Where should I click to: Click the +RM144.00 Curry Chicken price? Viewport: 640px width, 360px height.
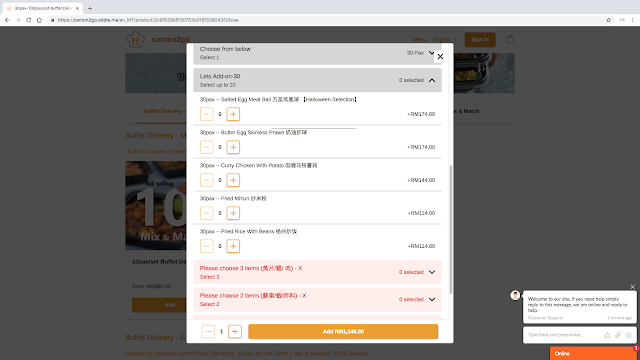421,180
